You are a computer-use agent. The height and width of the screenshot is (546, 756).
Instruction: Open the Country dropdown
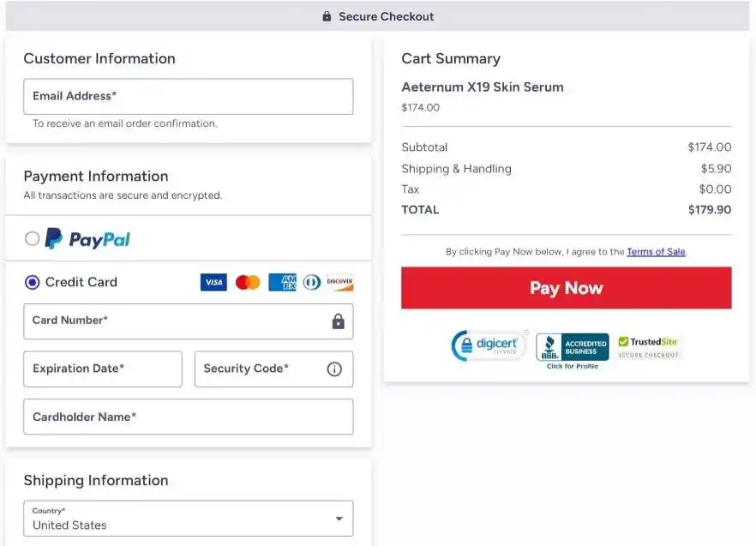point(189,519)
